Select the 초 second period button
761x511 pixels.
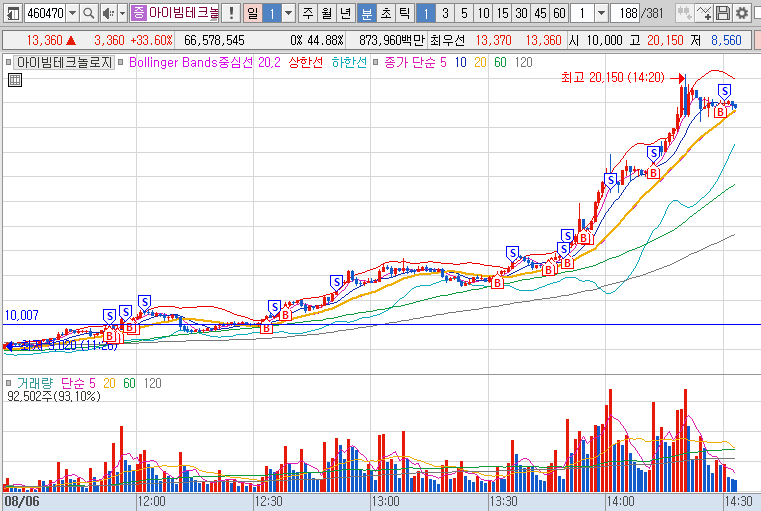click(x=385, y=13)
